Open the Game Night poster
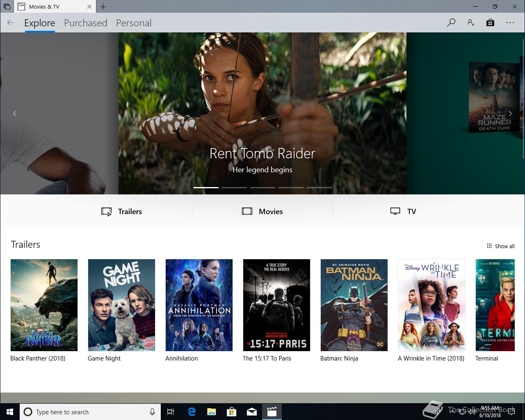Screen dimensions: 525x420 121,305
